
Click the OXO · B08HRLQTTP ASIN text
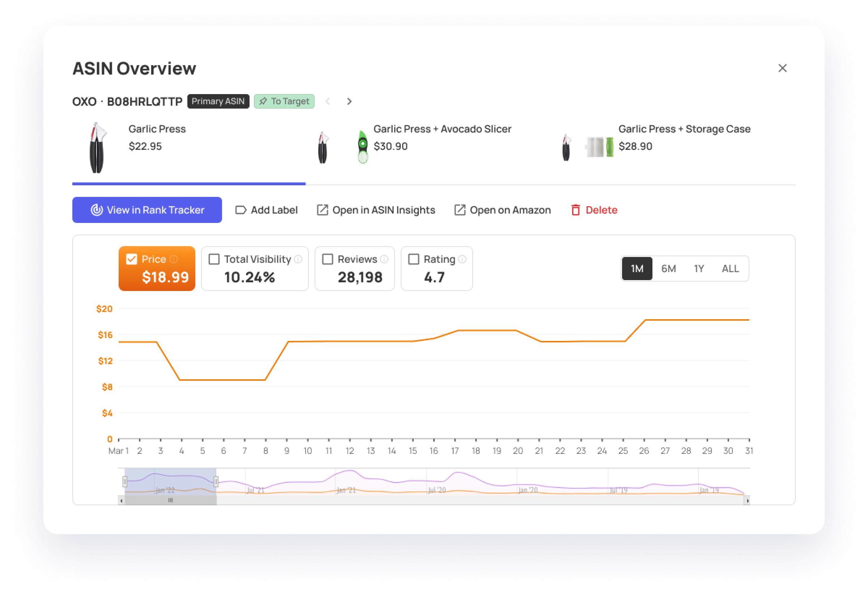127,102
